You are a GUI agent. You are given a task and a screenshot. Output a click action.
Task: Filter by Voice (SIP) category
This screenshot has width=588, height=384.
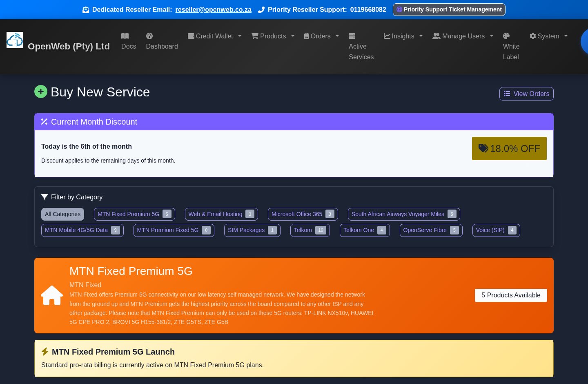click(x=496, y=230)
